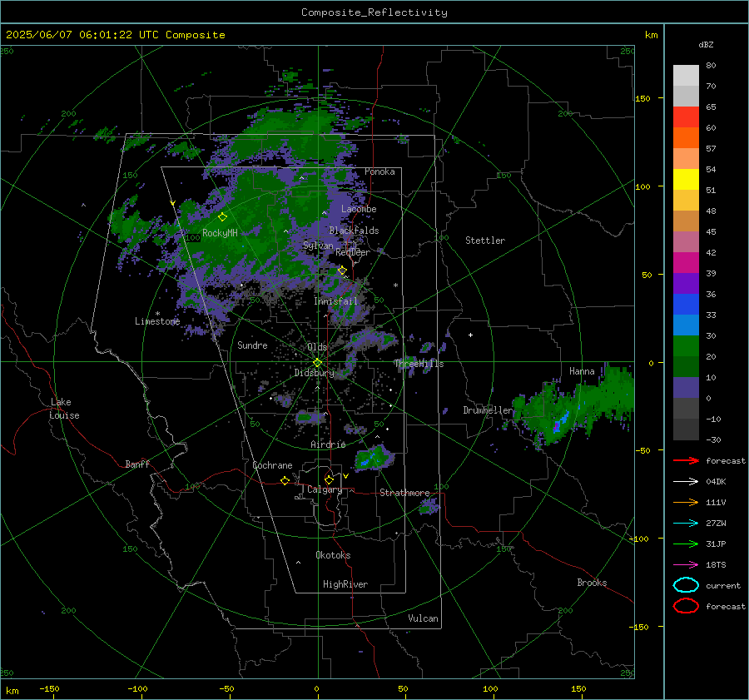Pick the bright green 30–20 dBZ swatch

pyautogui.click(x=686, y=345)
